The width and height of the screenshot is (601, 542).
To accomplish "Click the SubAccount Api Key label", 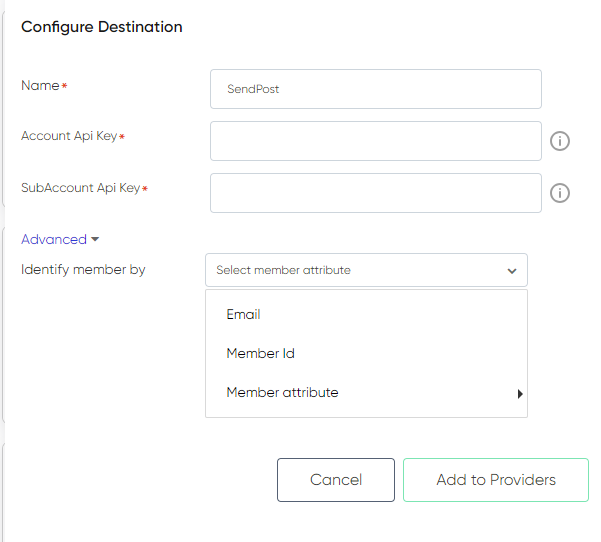I will point(80,188).
